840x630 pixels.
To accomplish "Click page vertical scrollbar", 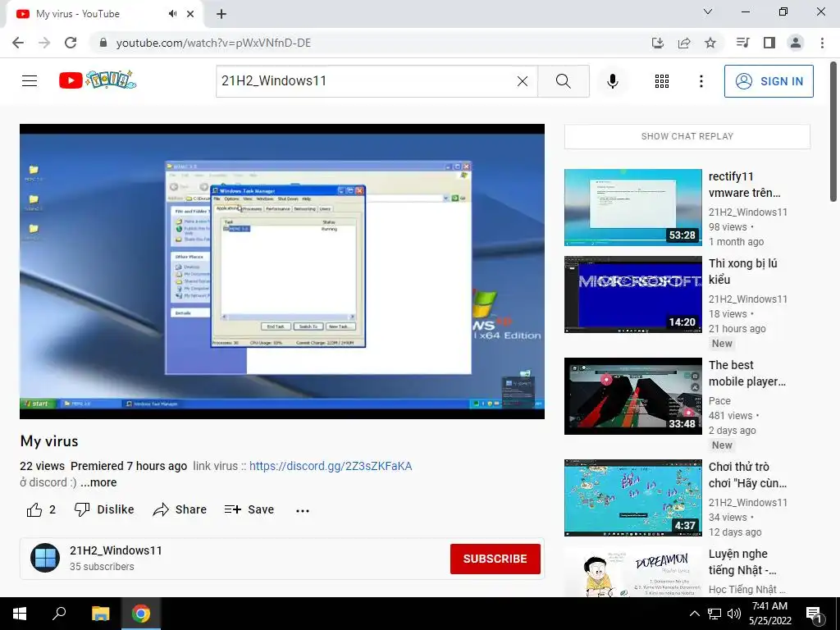I will 833,131.
